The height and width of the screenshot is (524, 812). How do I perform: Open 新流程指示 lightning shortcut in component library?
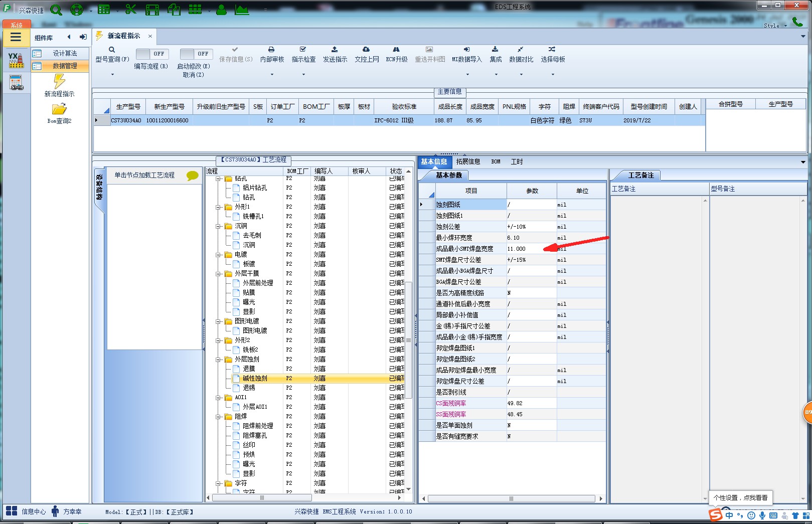[x=59, y=86]
